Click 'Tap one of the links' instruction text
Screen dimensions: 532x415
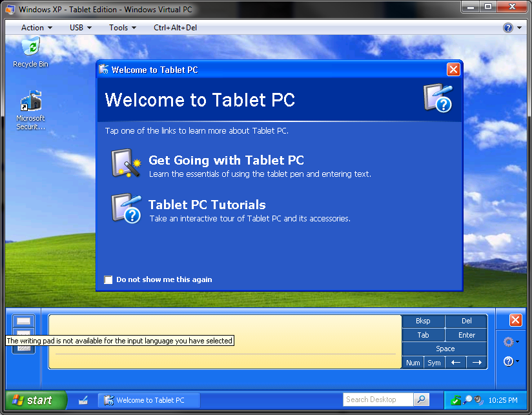(x=197, y=131)
